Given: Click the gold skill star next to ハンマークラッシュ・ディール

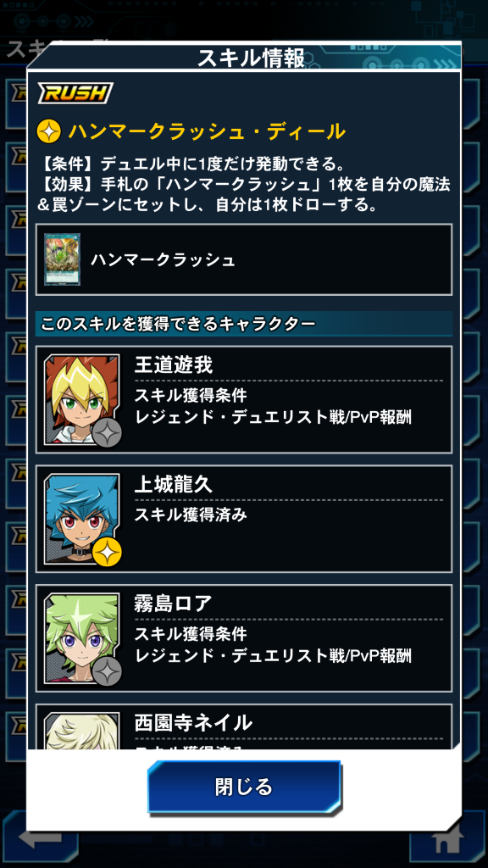Looking at the screenshot, I should click(x=48, y=132).
